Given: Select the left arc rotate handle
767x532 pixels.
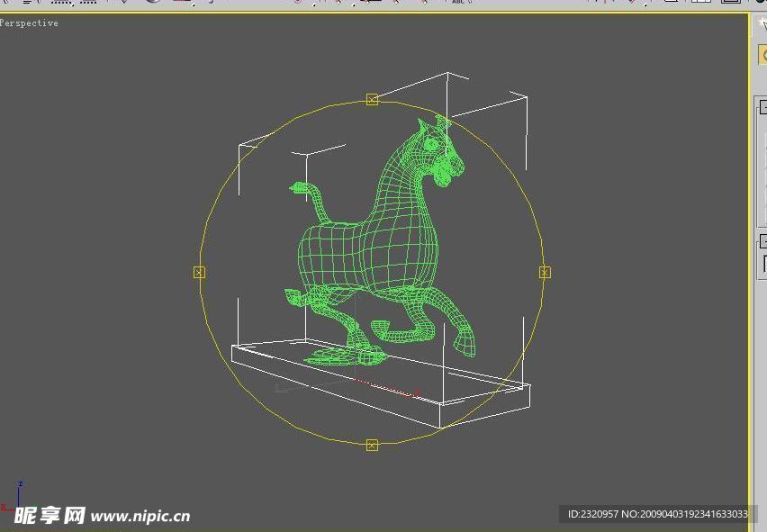Looking at the screenshot, I should (x=199, y=272).
